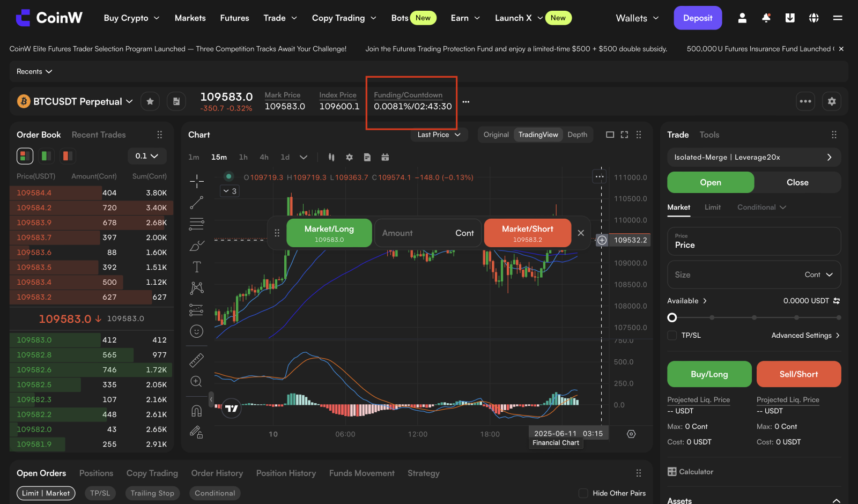Expand the Buy Crypto menu
This screenshot has height=504, width=858.
pyautogui.click(x=131, y=18)
